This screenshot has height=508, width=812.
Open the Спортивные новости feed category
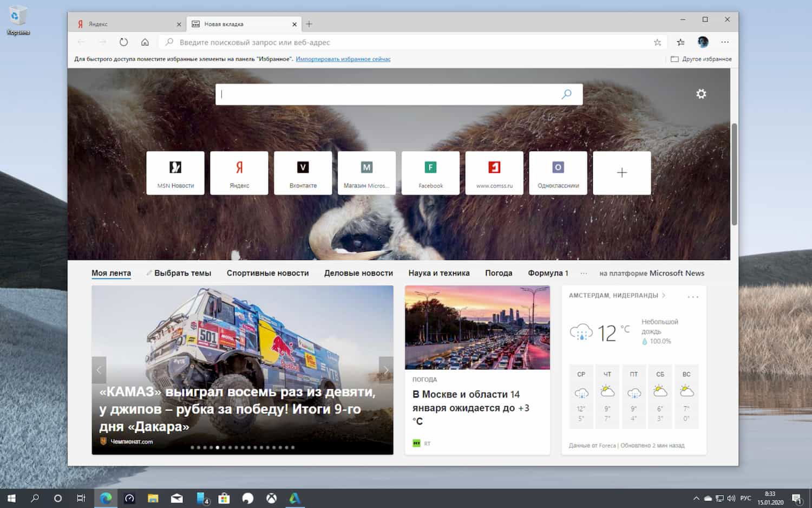point(268,273)
